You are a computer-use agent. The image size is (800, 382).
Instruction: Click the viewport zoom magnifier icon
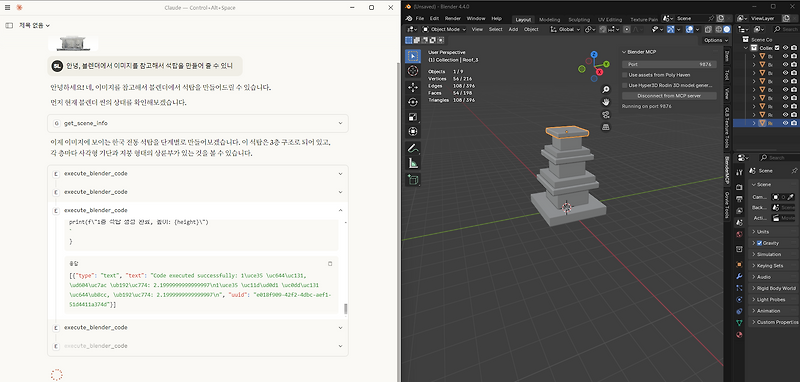coord(606,90)
